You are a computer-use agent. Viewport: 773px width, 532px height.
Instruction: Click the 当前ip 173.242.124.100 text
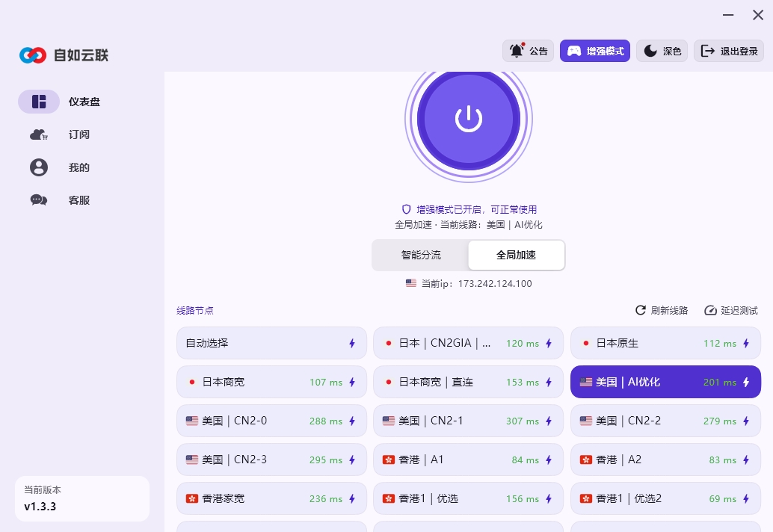click(x=476, y=284)
